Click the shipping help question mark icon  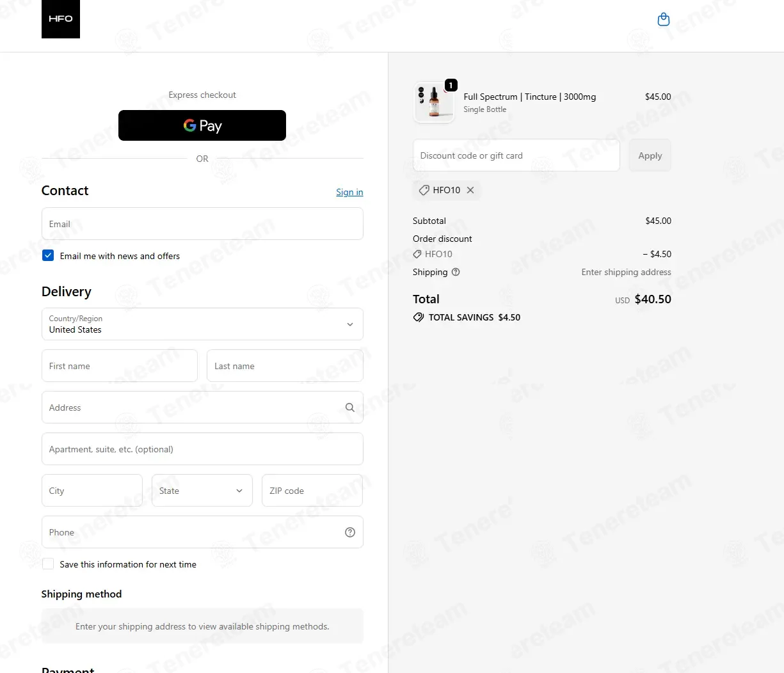[456, 272]
